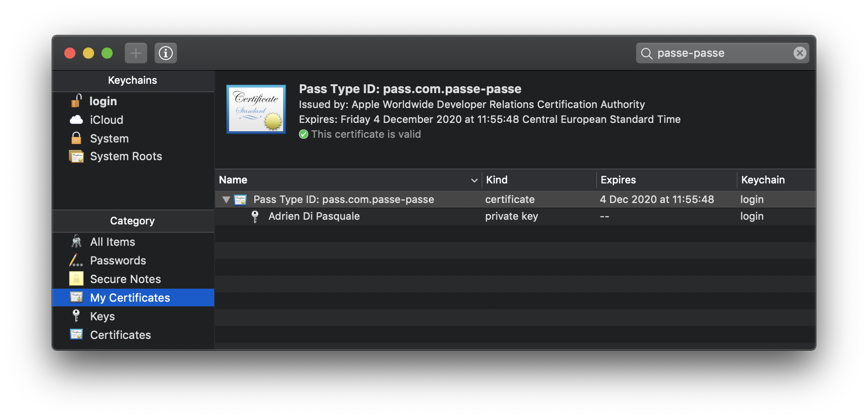Sort by the Keychain column header
868x419 pixels.
776,180
